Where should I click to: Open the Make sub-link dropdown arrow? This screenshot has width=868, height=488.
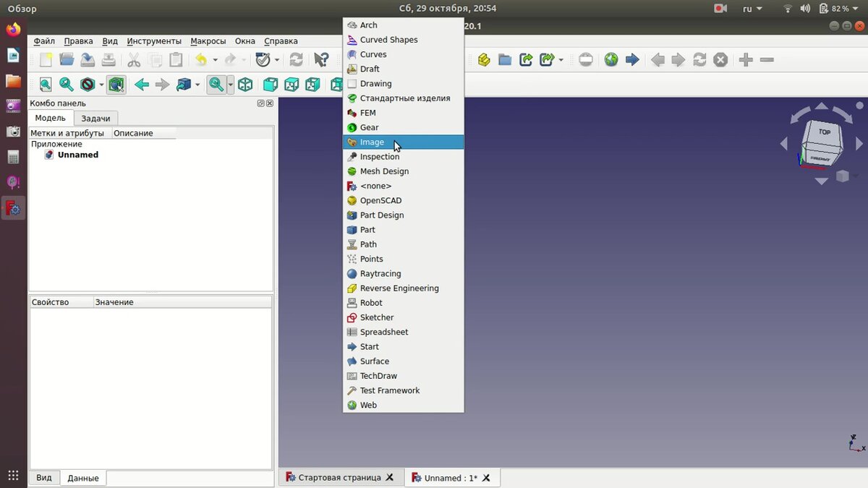point(561,60)
